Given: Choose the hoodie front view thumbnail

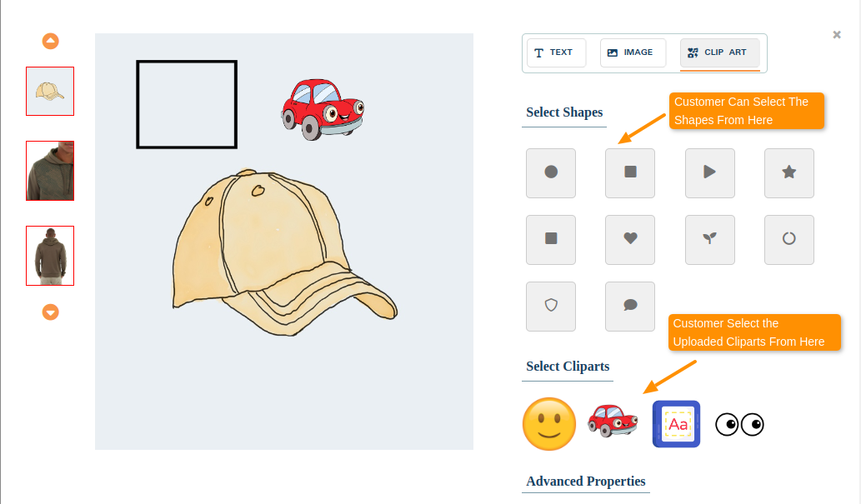Looking at the screenshot, I should 49,170.
